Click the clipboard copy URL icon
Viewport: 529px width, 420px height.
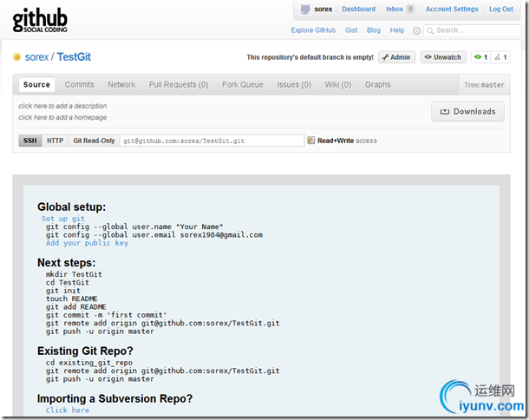[x=310, y=141]
